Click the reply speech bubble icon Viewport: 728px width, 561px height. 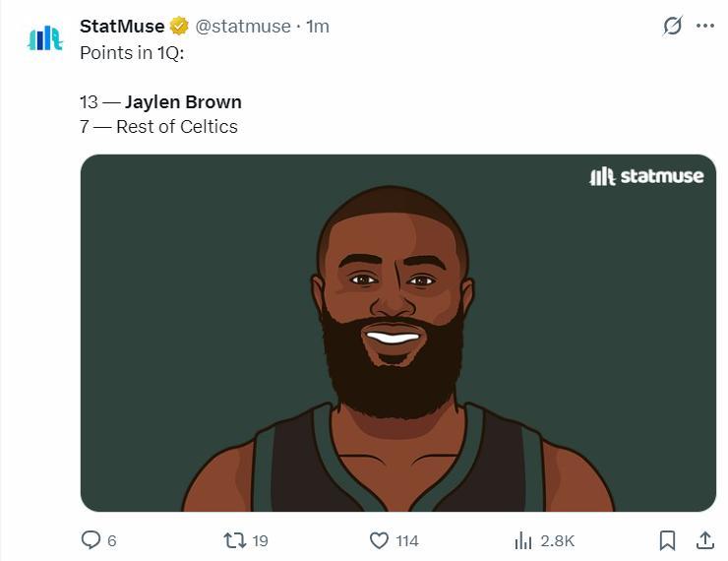(91, 540)
